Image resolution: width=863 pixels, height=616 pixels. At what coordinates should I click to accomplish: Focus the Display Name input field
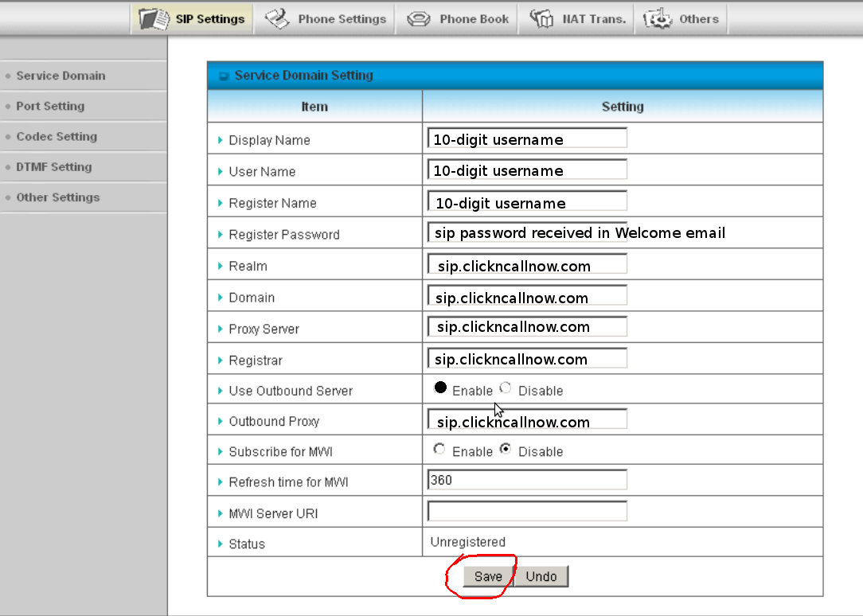point(527,138)
